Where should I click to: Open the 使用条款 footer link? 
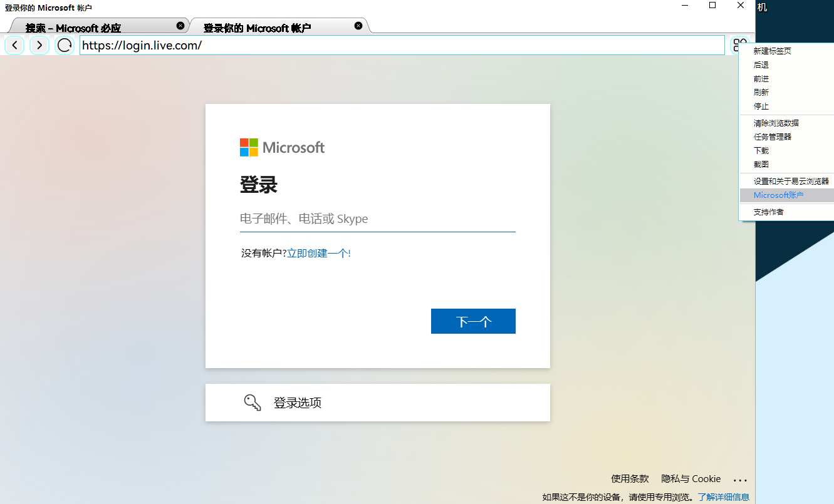[x=630, y=479]
